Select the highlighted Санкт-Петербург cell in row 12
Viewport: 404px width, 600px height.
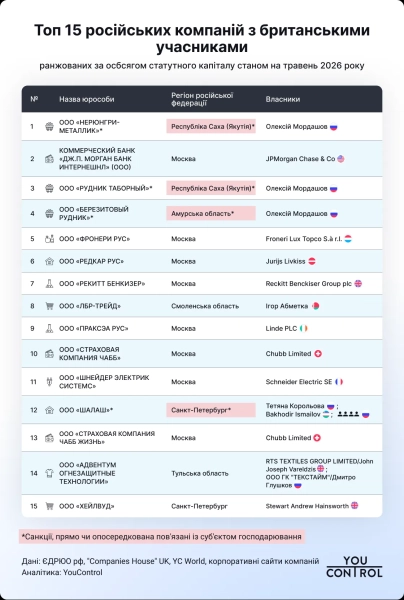(x=211, y=410)
